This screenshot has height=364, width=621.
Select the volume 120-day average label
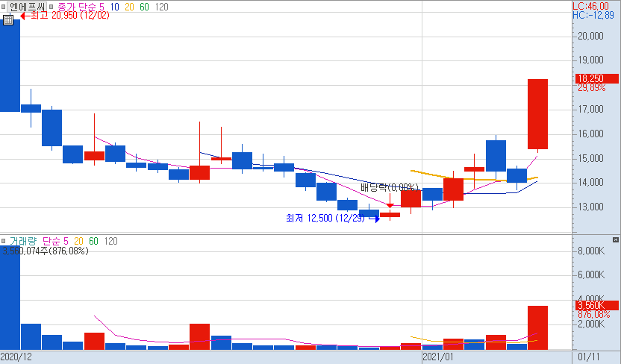pyautogui.click(x=111, y=241)
